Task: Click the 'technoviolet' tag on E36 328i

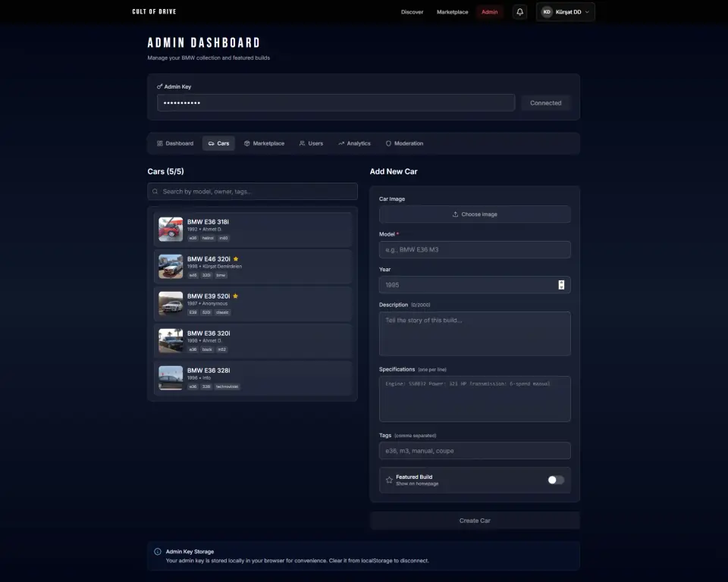Action: 227,386
